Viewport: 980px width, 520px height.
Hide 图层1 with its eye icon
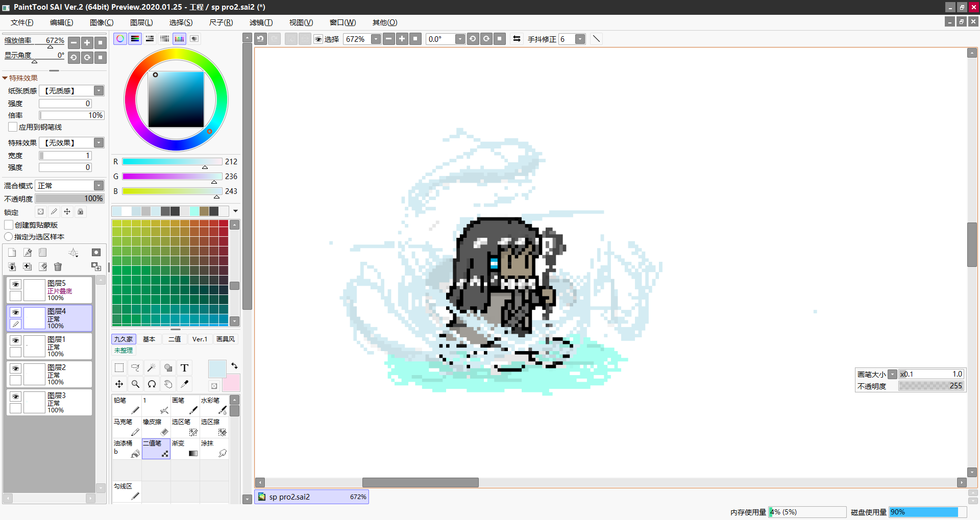(16, 340)
